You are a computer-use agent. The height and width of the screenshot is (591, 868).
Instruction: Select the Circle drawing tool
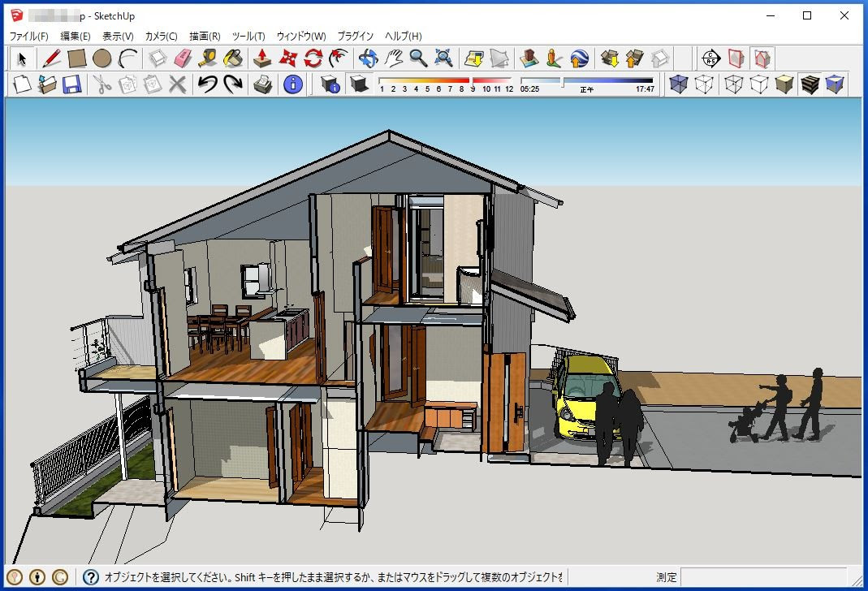coord(101,58)
